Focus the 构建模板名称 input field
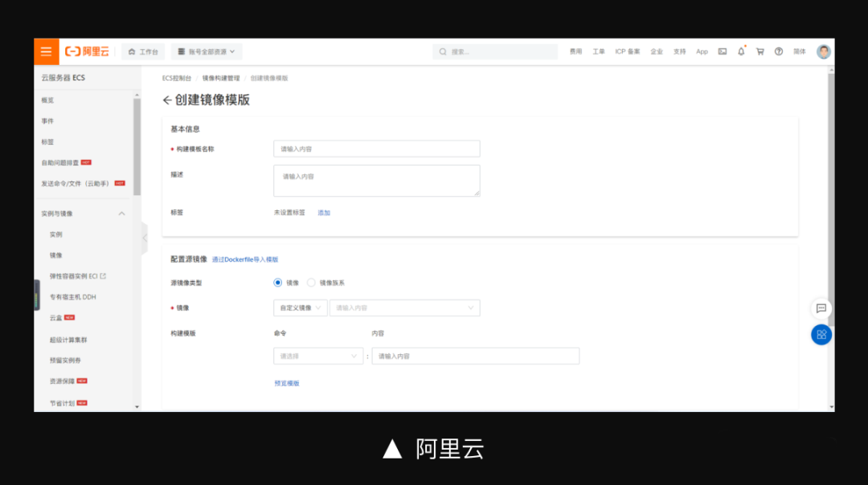 tap(376, 149)
